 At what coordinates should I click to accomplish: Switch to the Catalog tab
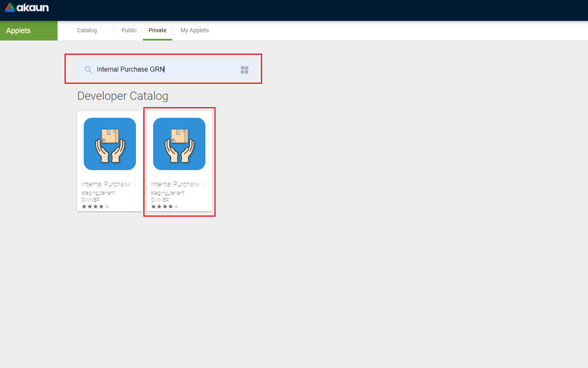coord(87,30)
